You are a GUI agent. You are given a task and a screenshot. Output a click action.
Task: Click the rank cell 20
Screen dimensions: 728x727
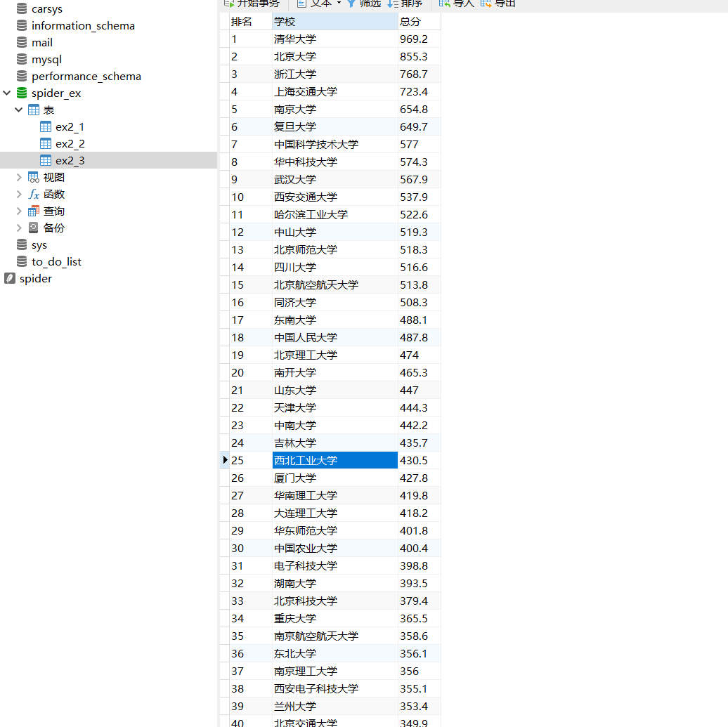251,372
